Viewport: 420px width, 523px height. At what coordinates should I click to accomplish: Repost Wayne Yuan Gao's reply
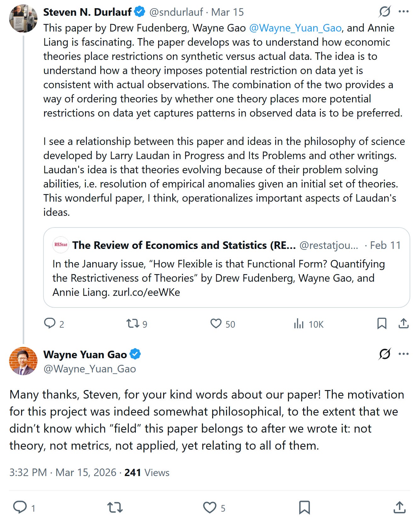(115, 507)
